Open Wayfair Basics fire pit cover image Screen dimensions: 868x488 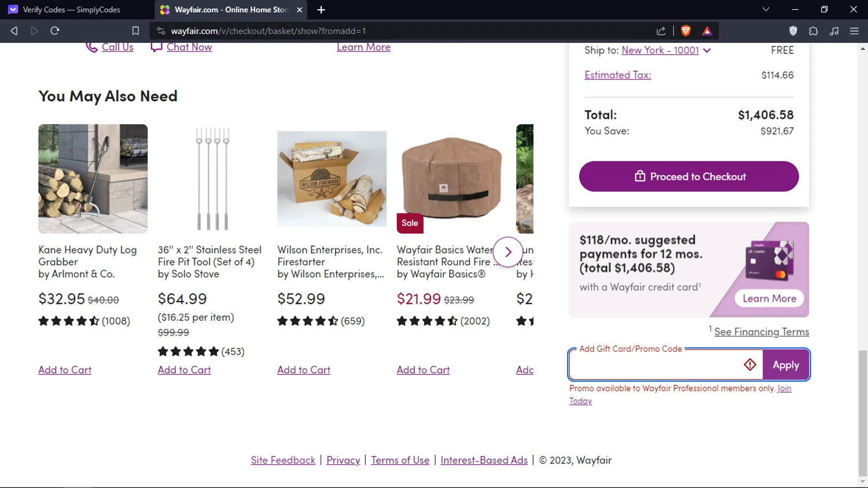click(451, 179)
